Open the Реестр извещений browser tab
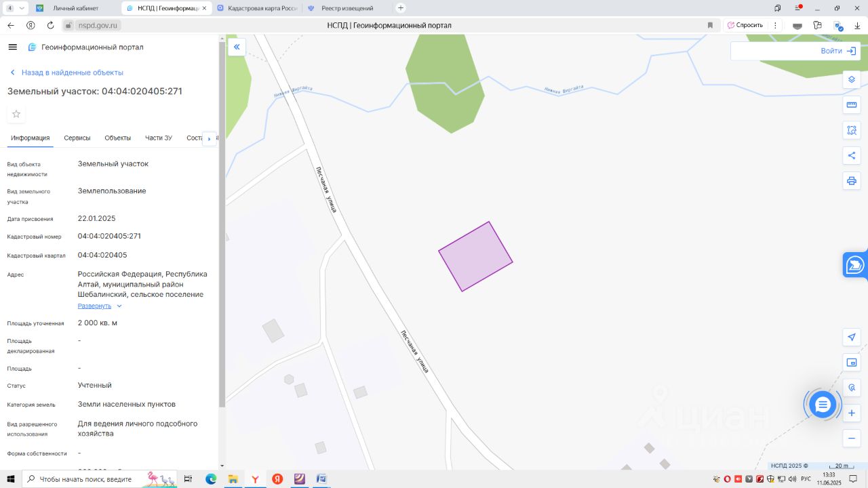Image resolution: width=868 pixels, height=488 pixels. click(347, 8)
